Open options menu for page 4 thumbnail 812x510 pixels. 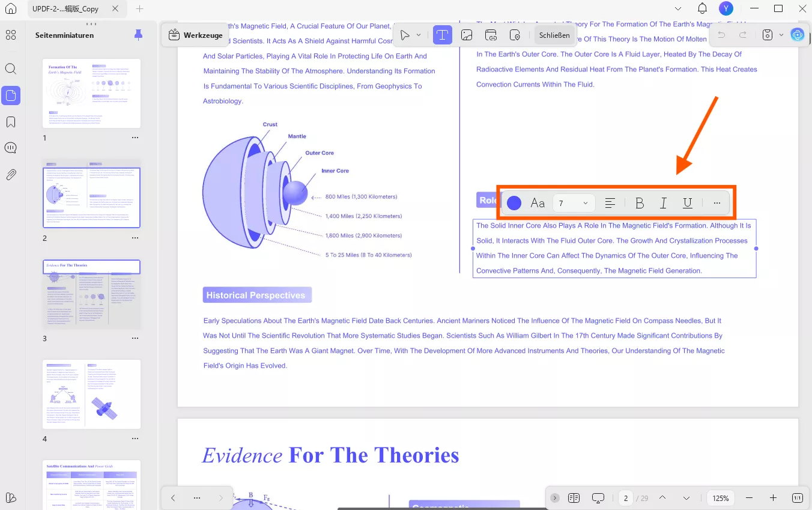(135, 439)
